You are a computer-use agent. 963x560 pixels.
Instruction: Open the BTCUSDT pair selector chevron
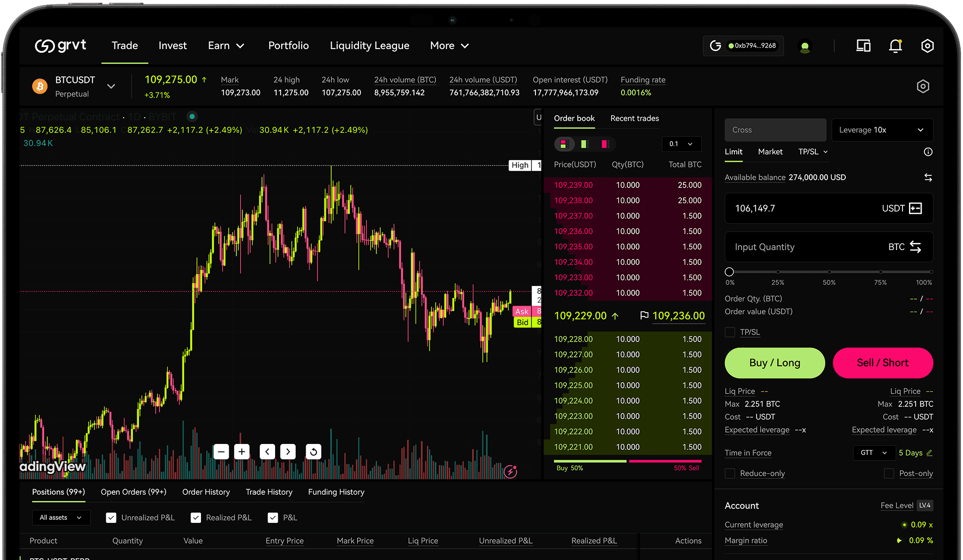coord(111,86)
